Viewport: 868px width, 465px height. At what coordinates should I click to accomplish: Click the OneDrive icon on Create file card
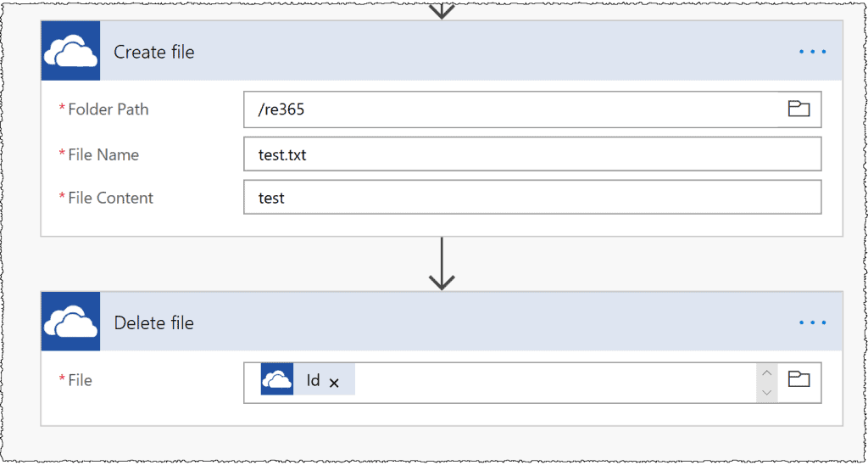(x=71, y=51)
